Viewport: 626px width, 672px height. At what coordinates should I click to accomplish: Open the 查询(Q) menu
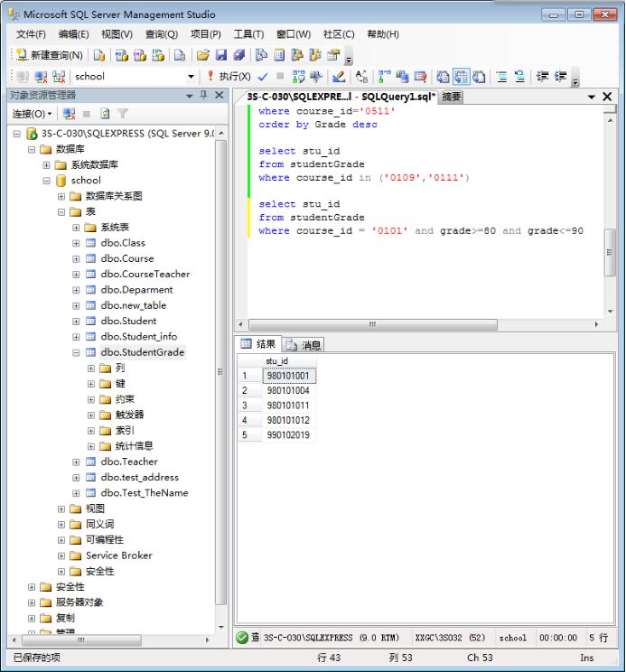tap(162, 34)
